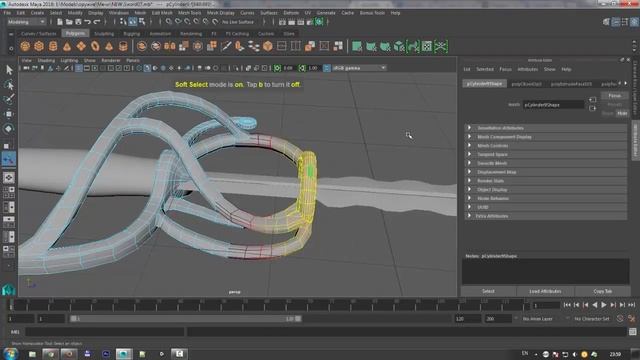
Task: Create a polygon cone from the shelf
Action: 67,46
